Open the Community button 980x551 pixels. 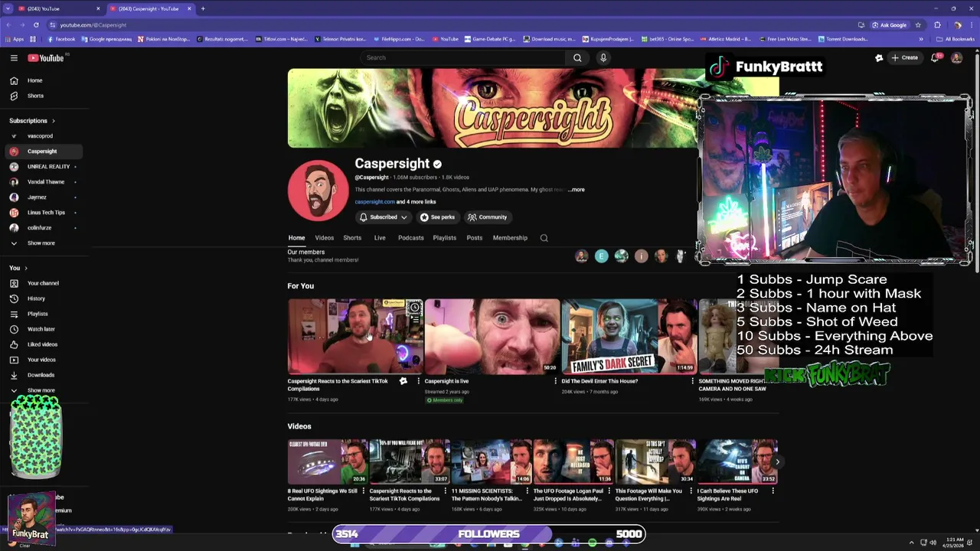488,217
